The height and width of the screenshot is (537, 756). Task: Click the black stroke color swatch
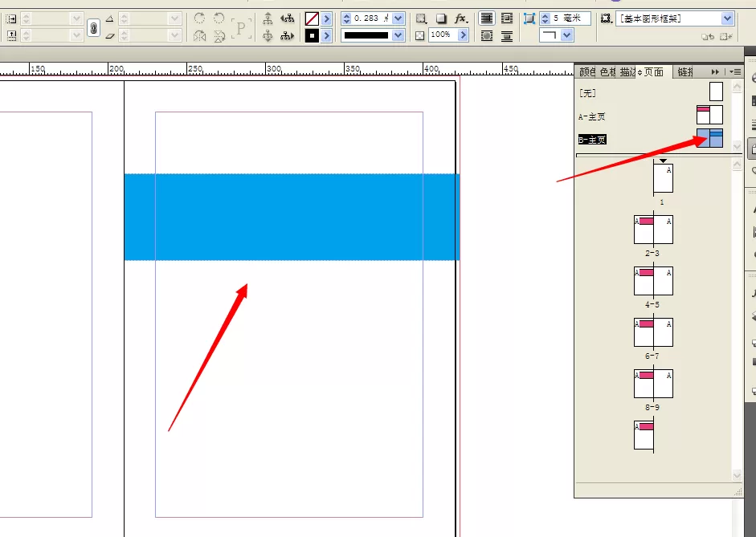tap(312, 35)
